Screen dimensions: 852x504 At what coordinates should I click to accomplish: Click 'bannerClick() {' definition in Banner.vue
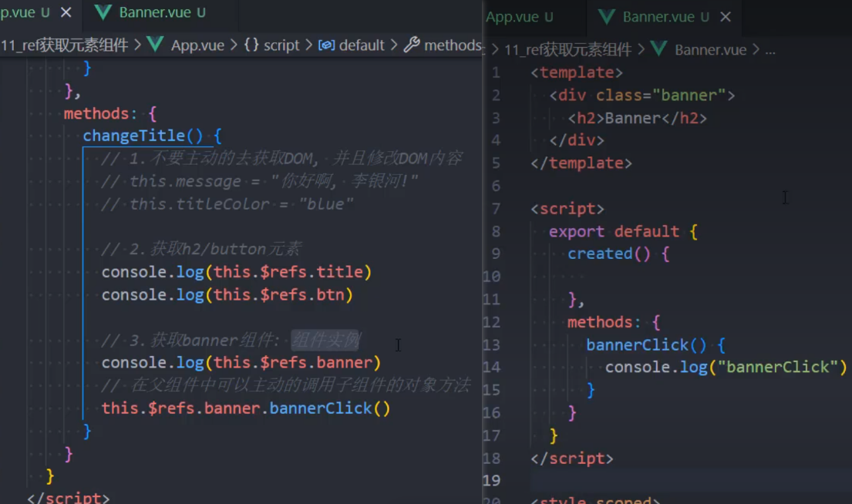click(x=656, y=345)
